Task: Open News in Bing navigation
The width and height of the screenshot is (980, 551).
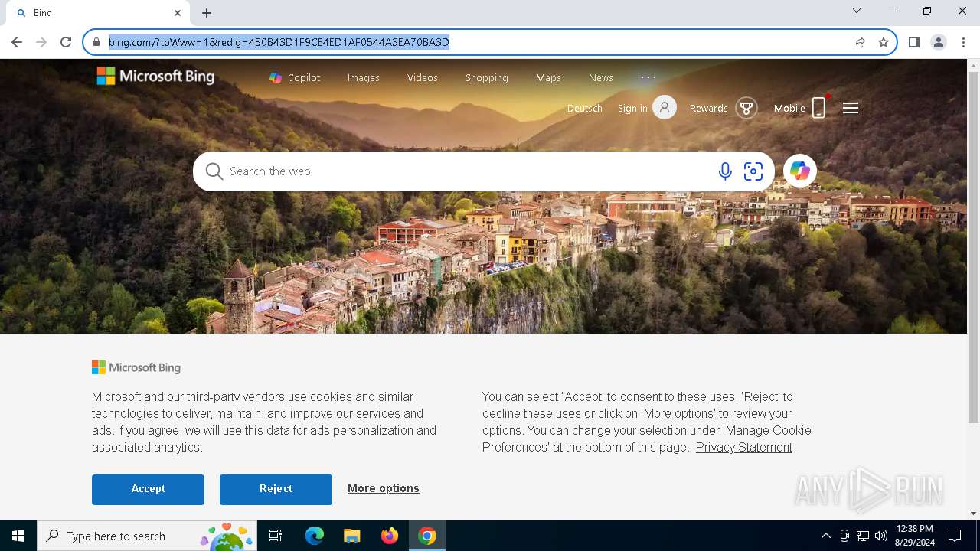Action: coord(600,77)
